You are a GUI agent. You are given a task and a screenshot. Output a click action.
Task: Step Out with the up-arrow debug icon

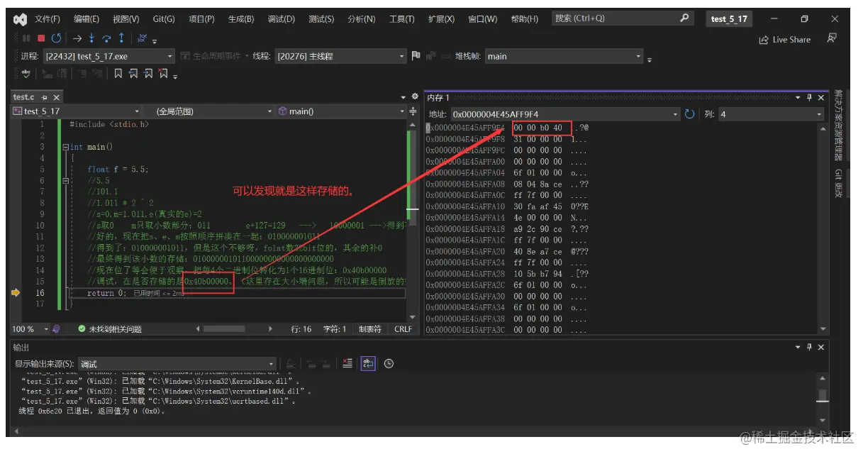pos(121,38)
